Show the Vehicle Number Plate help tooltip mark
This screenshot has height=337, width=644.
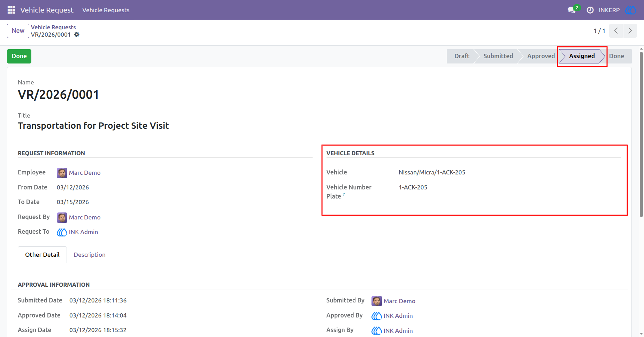[x=344, y=194]
